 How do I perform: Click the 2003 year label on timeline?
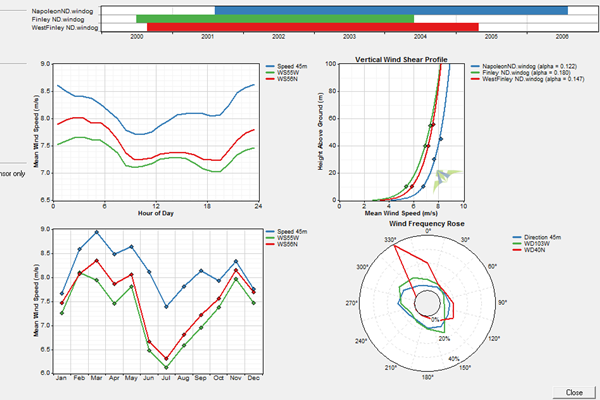coord(349,36)
